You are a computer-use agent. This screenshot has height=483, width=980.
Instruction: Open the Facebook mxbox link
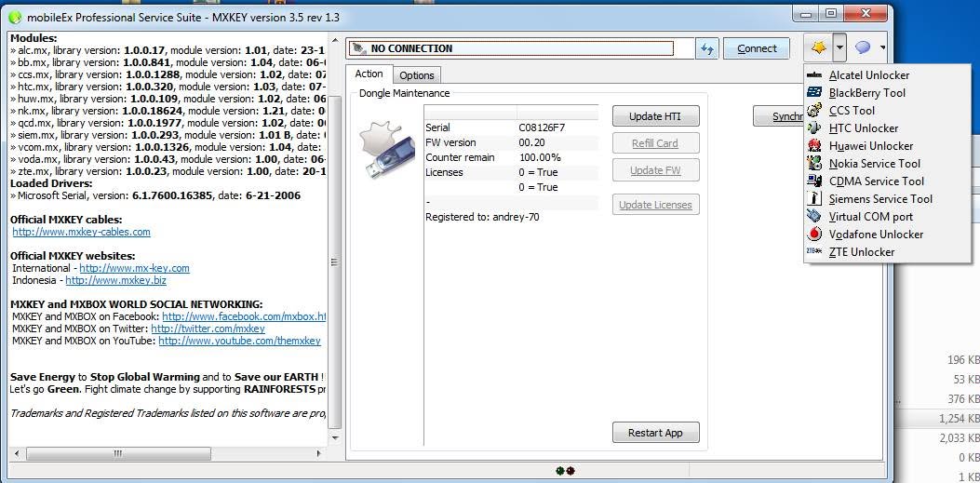[244, 316]
